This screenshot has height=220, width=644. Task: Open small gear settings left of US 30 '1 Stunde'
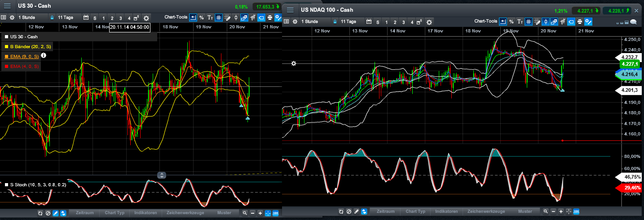(12, 18)
